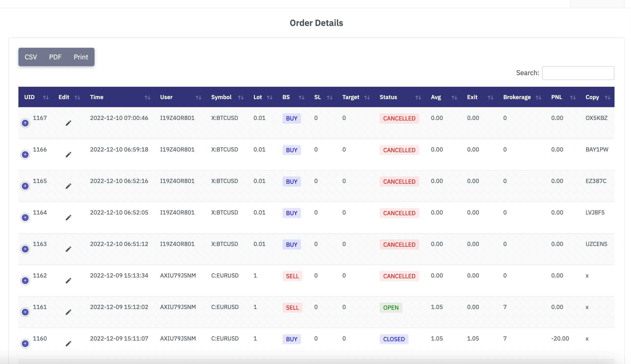Click Exit value 1.05 of order 1160
The image size is (631, 364).
point(473,339)
